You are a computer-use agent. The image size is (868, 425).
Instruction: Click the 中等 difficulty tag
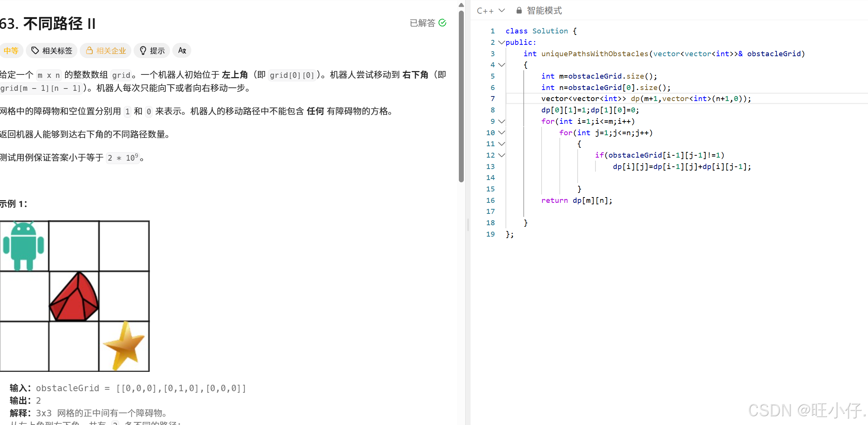point(11,51)
